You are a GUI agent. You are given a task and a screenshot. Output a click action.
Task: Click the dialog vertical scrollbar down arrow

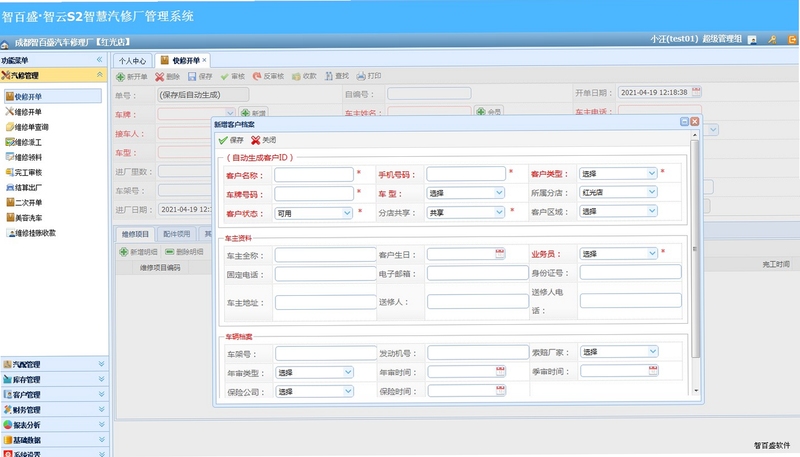[694, 391]
